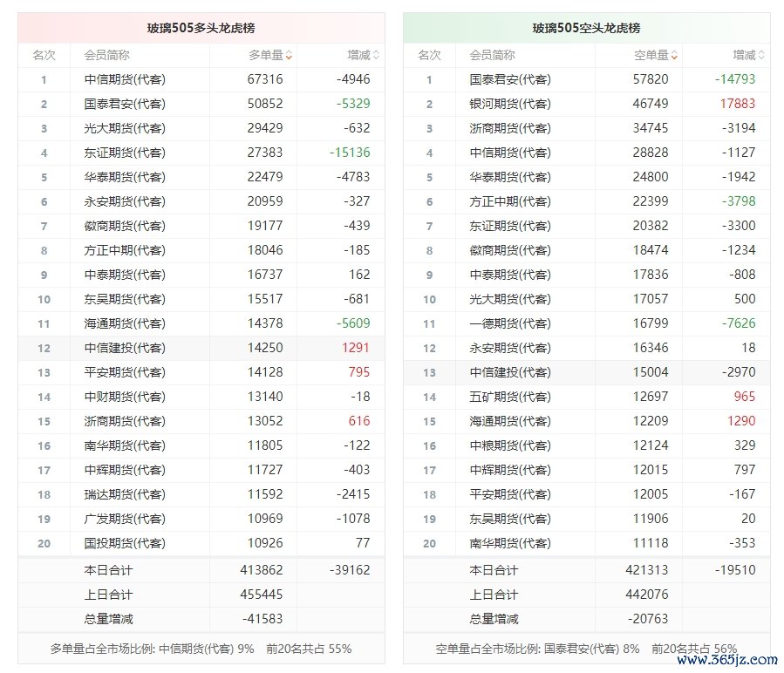
Task: Click short volume value 57820
Action: pos(651,79)
